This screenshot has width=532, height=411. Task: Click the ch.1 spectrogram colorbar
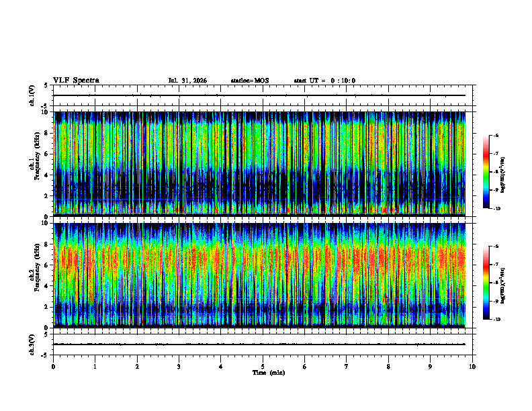pyautogui.click(x=486, y=172)
